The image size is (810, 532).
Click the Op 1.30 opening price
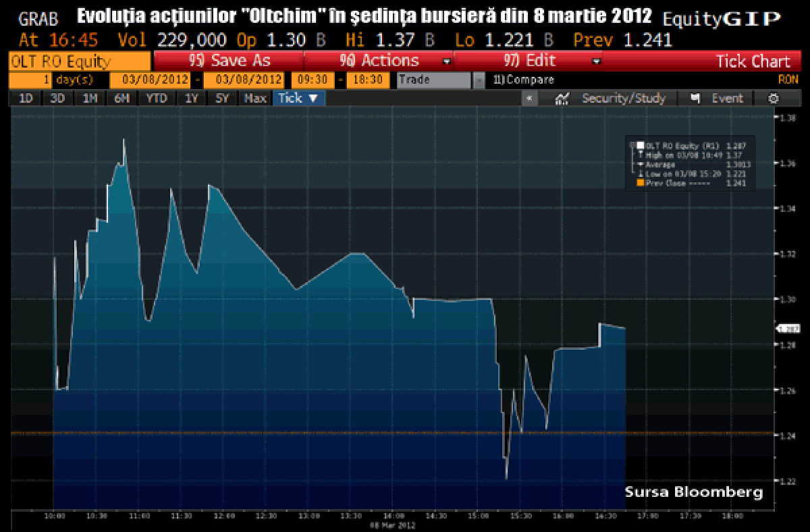pyautogui.click(x=272, y=40)
